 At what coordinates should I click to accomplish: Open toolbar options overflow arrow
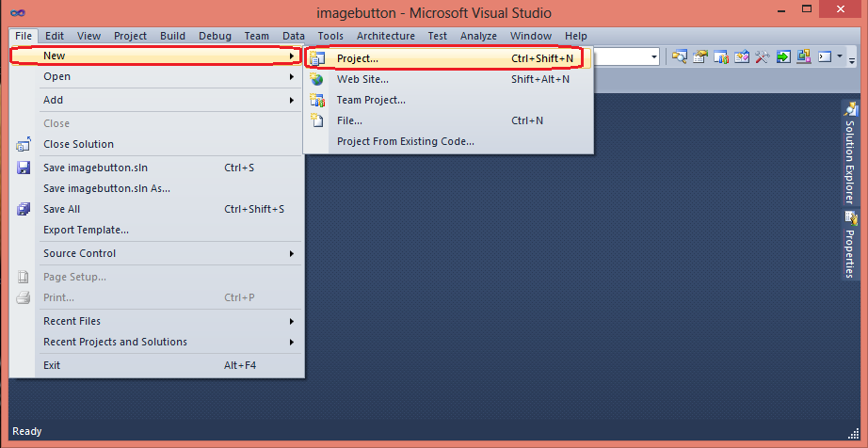(x=853, y=58)
